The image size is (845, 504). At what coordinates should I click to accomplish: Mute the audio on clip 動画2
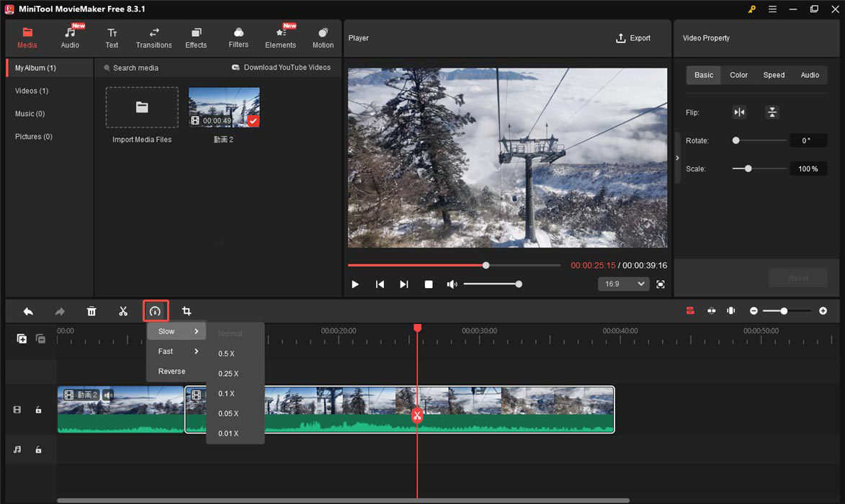[108, 395]
